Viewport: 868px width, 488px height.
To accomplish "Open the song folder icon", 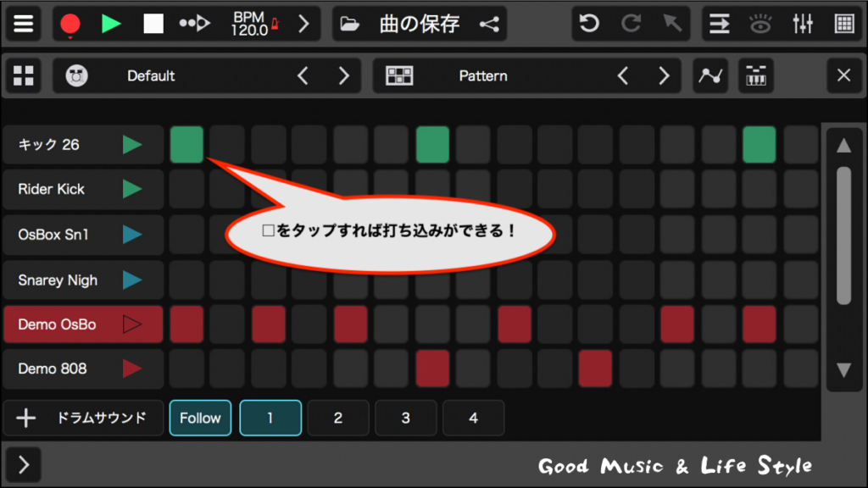I will click(349, 24).
